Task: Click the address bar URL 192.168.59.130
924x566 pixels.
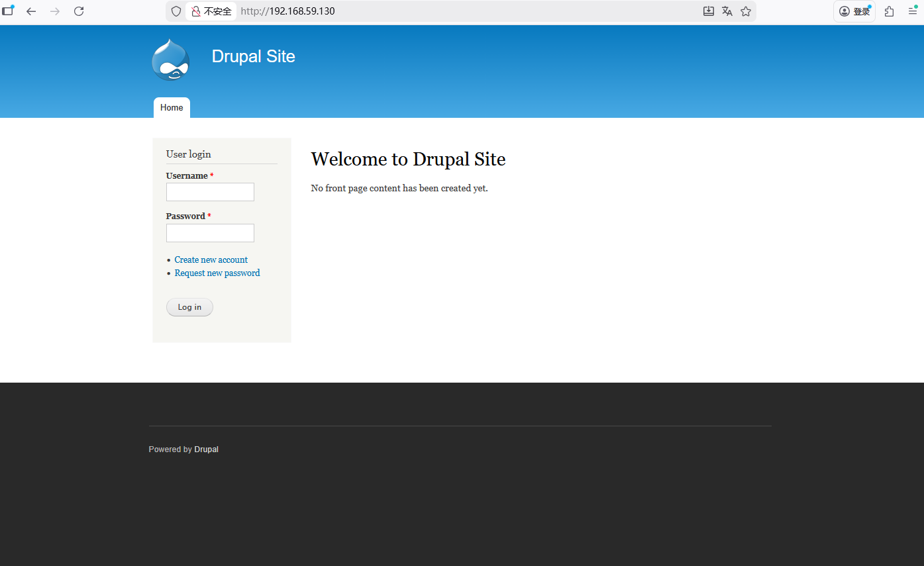Action: coord(288,11)
